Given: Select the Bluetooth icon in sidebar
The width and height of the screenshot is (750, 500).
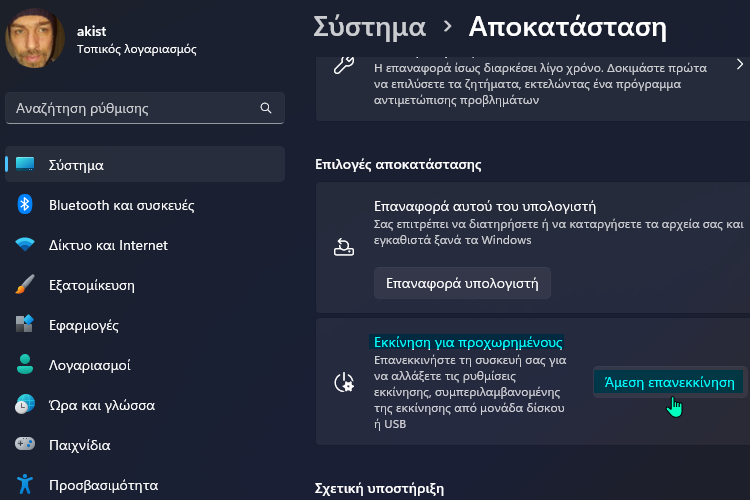Looking at the screenshot, I should [x=25, y=205].
